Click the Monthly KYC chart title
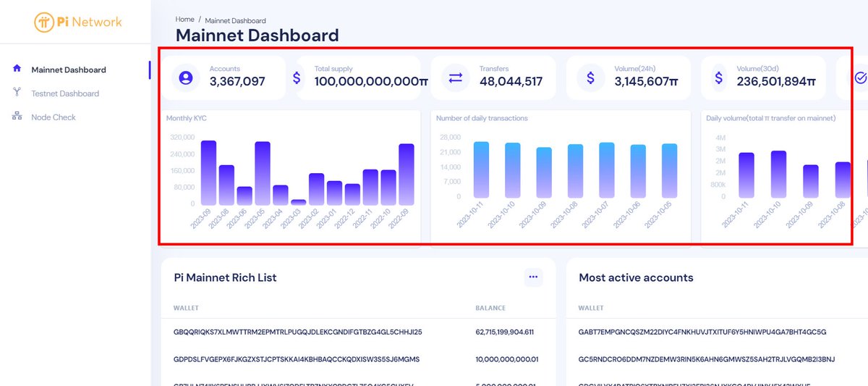This screenshot has width=868, height=386. point(186,117)
